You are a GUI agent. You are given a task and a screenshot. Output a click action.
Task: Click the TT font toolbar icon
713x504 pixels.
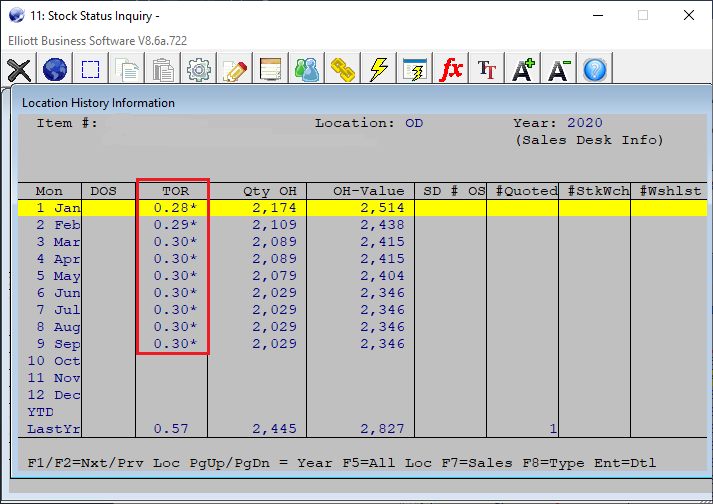[x=487, y=69]
